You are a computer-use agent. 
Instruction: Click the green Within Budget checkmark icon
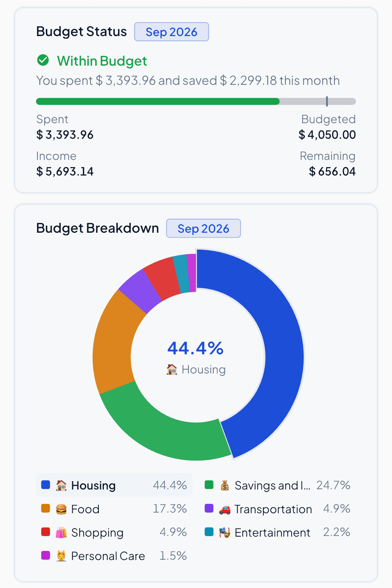[43, 60]
